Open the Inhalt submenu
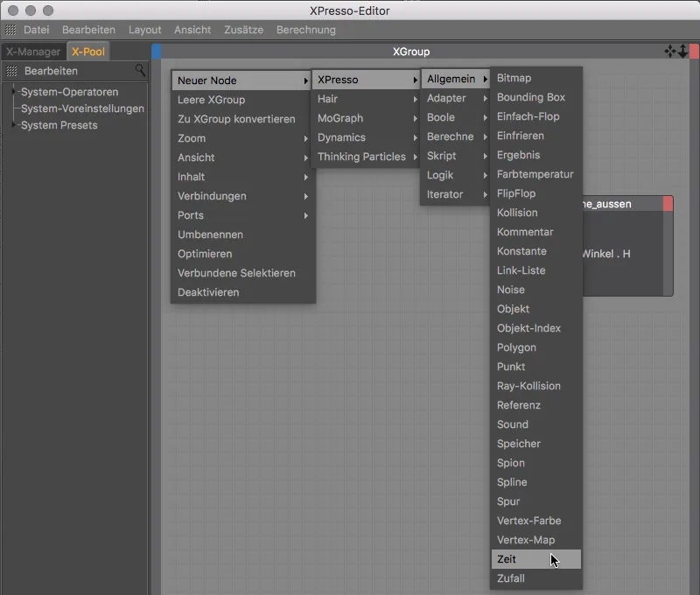The width and height of the screenshot is (700, 595). click(242, 177)
